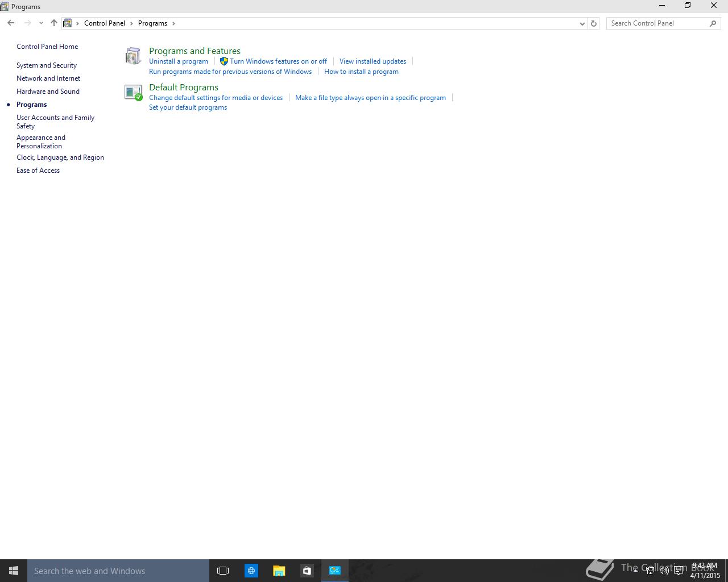The height and width of the screenshot is (582, 728).
Task: Open the Default Programs icon
Action: pyautogui.click(x=133, y=93)
